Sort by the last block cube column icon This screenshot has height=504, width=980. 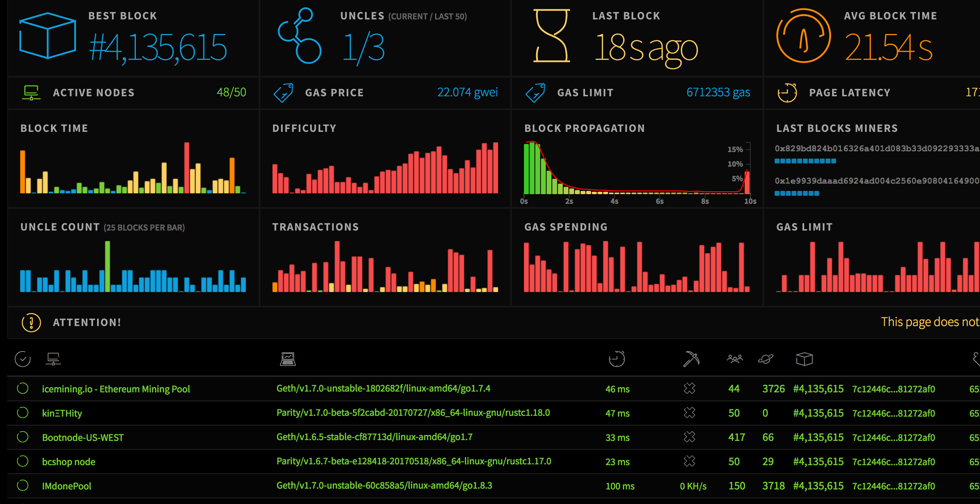805,359
